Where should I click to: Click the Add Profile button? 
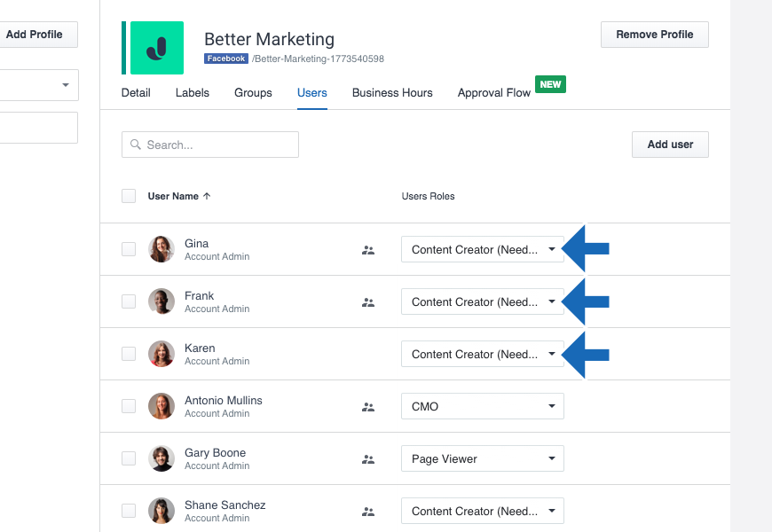35,35
